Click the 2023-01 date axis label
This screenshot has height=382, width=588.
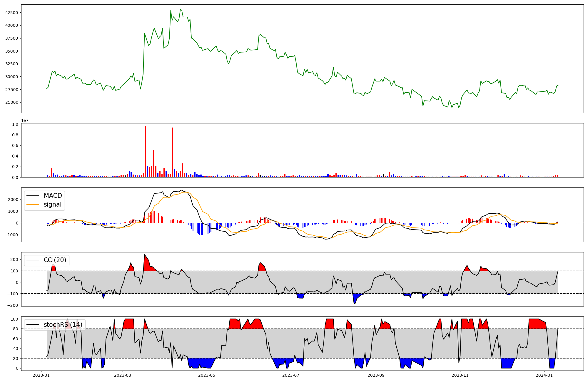[x=41, y=375]
